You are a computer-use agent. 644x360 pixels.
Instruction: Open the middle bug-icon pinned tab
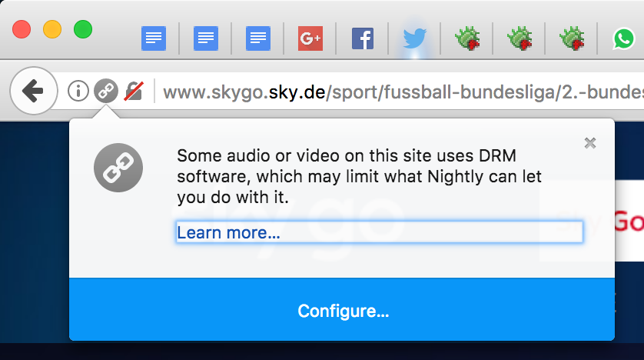520,38
